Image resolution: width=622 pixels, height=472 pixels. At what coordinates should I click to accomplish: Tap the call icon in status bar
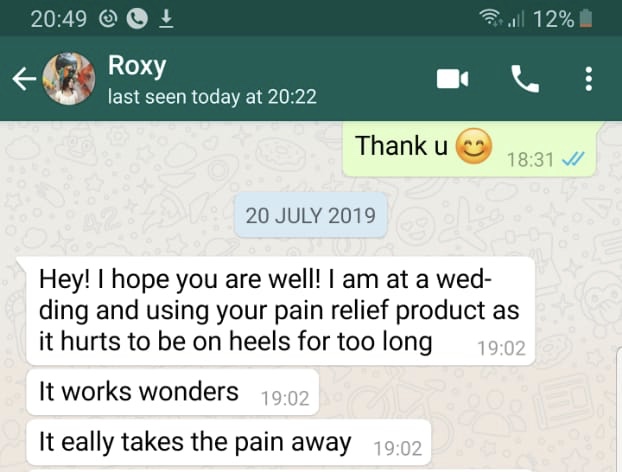click(x=137, y=19)
